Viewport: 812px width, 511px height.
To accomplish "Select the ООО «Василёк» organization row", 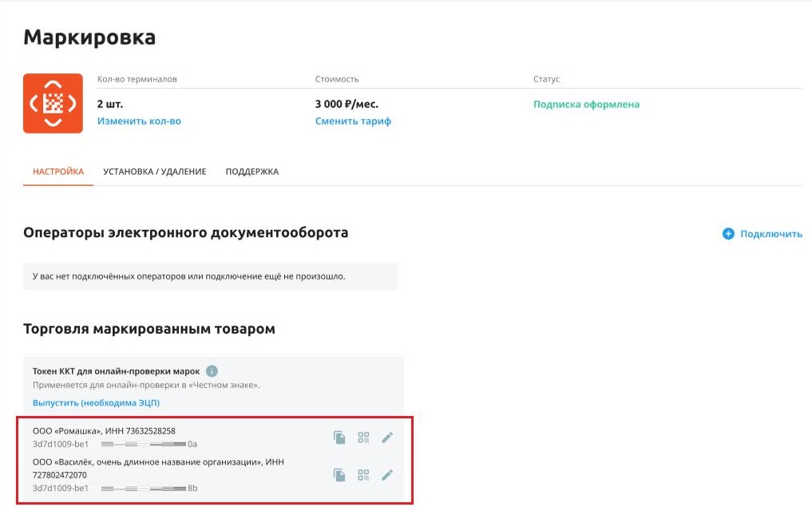I will point(213,475).
